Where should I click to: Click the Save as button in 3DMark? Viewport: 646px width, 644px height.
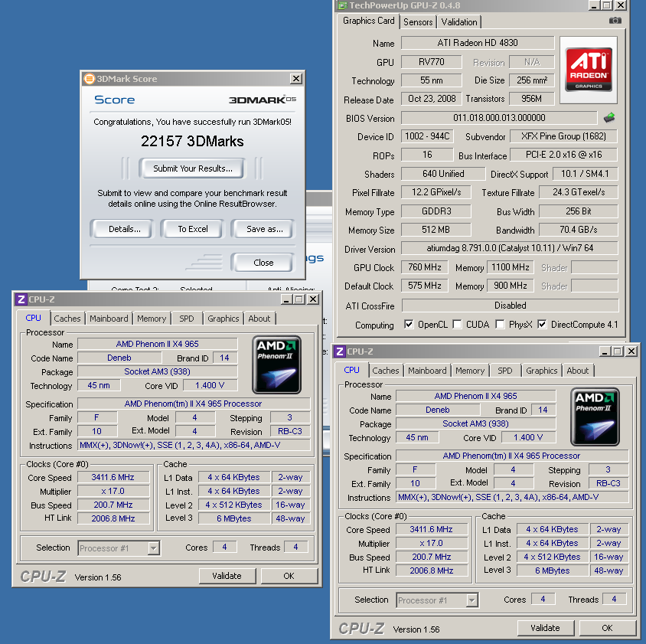tap(264, 229)
